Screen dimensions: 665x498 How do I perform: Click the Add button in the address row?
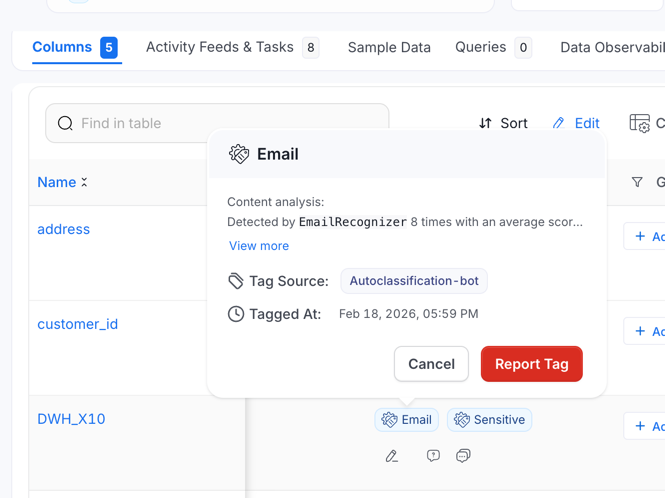pyautogui.click(x=645, y=236)
